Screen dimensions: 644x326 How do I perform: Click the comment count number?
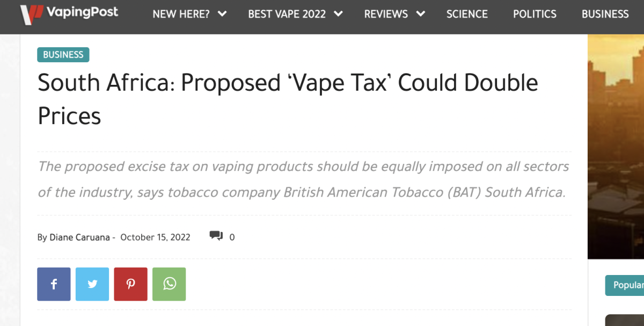coord(232,237)
